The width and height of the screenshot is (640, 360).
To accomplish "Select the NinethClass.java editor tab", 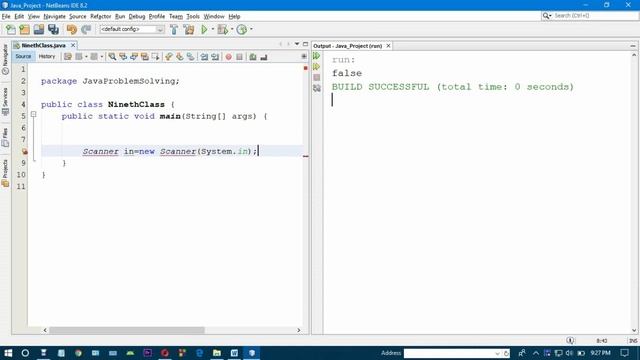I will point(43,45).
